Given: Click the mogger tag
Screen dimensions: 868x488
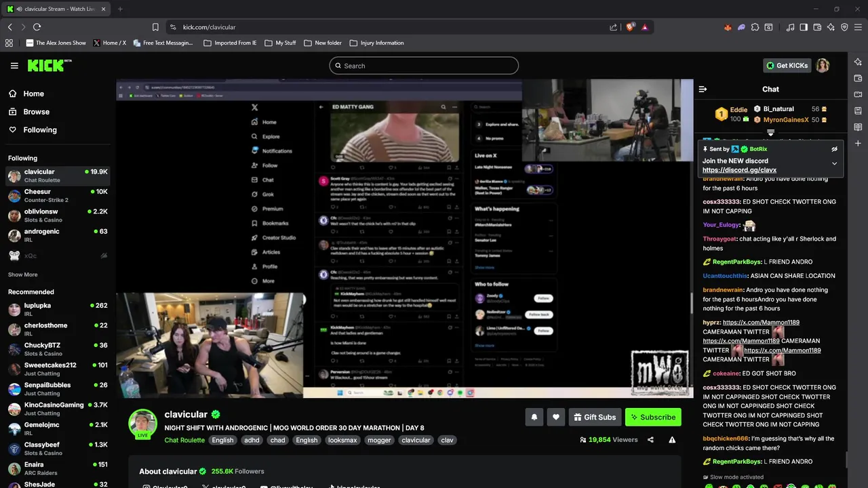Looking at the screenshot, I should [379, 440].
